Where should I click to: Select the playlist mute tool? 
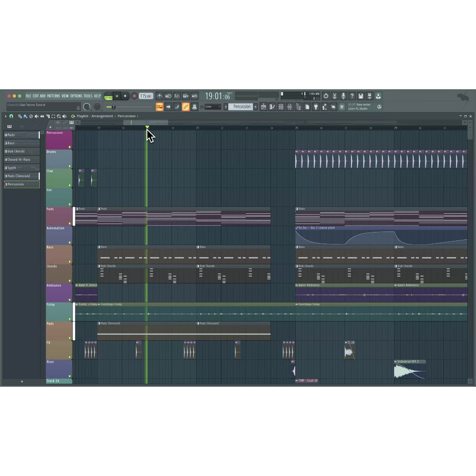37,116
